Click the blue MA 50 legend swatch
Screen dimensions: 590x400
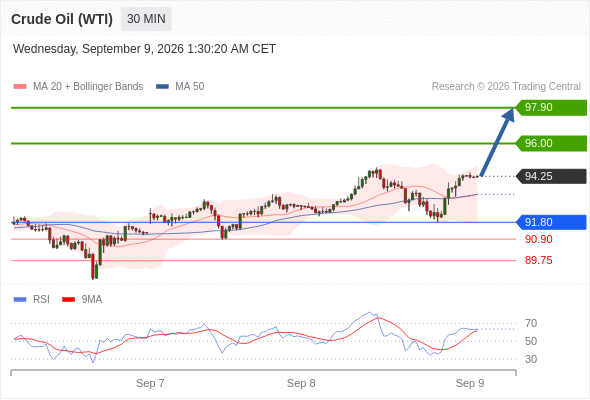coord(162,87)
